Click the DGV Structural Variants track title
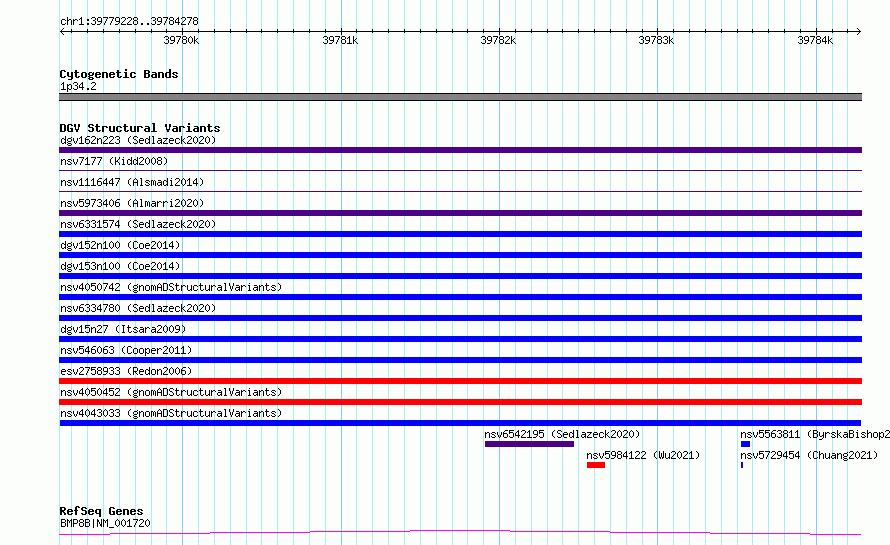Screen dimensions: 890x545 point(140,128)
